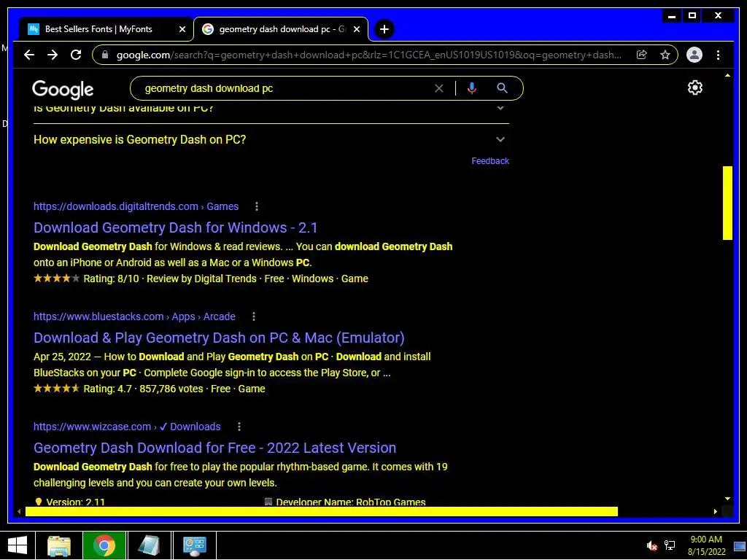
Task: Open more options for bluestacks result
Action: coord(253,316)
